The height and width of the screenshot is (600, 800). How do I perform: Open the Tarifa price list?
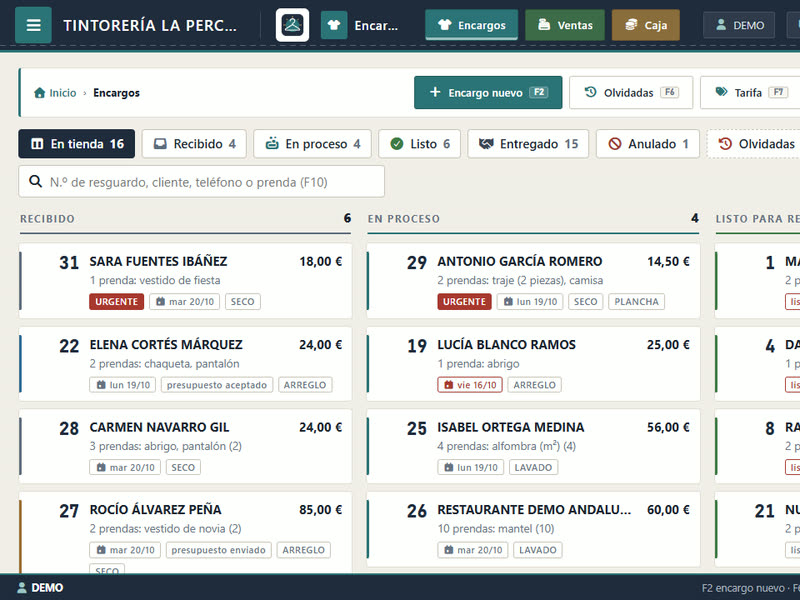(x=750, y=92)
